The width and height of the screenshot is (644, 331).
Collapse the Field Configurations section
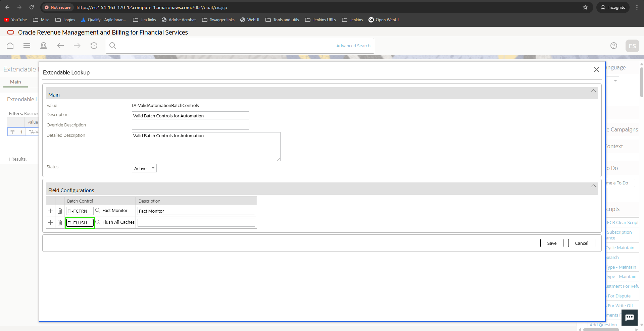[593, 186]
